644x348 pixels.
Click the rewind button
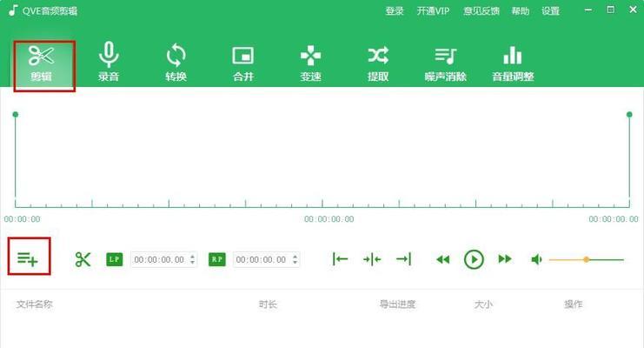click(x=442, y=259)
